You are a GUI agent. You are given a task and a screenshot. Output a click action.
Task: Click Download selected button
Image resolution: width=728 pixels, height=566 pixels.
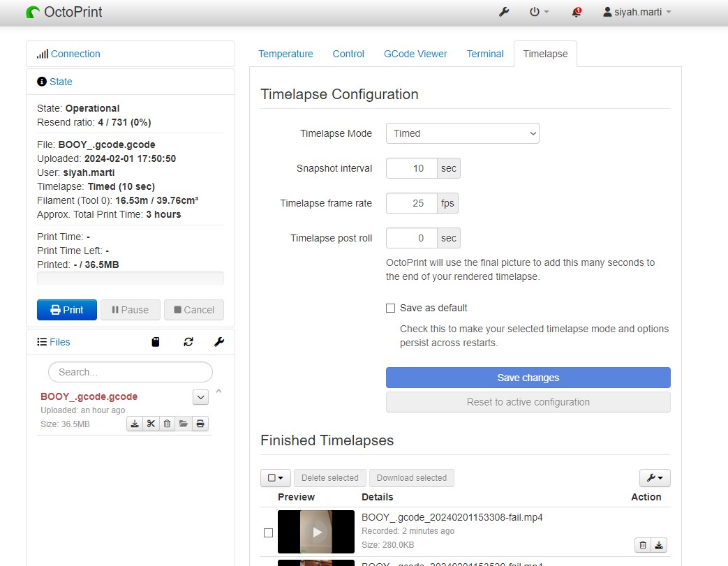412,478
